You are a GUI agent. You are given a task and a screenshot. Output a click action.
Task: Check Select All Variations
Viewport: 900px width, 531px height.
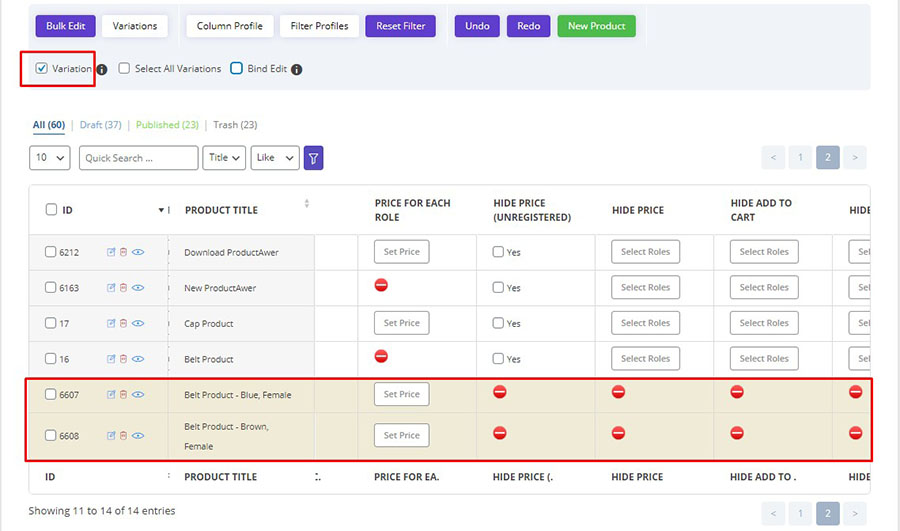pos(124,68)
